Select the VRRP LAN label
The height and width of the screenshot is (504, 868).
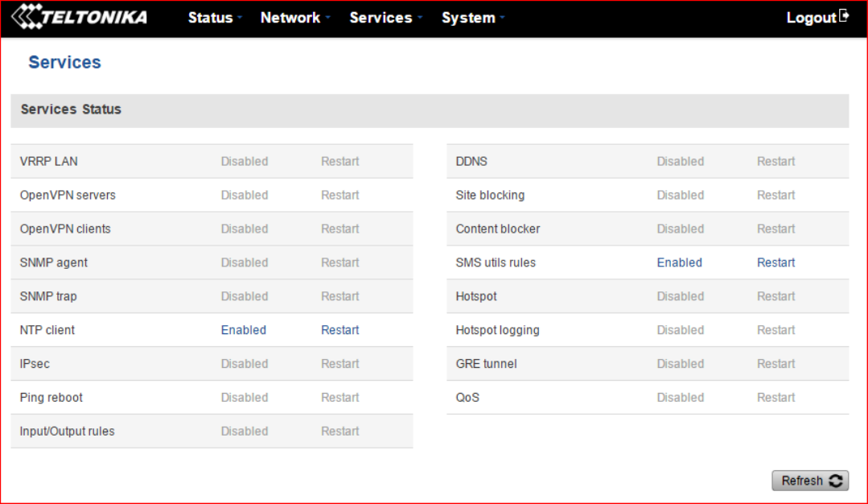pyautogui.click(x=49, y=161)
